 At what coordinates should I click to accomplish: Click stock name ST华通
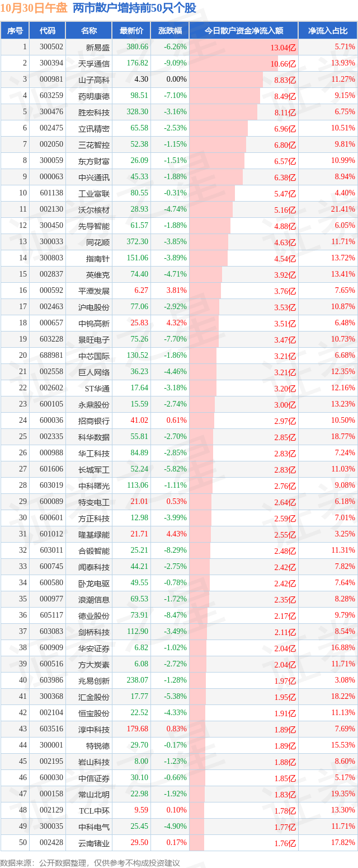97,389
